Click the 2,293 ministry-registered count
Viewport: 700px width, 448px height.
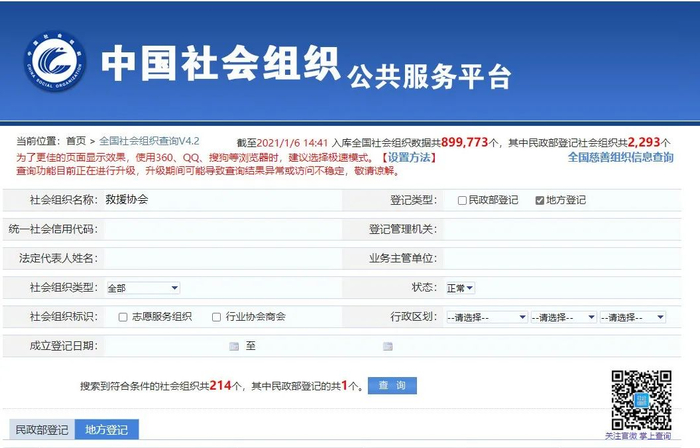[x=644, y=142]
